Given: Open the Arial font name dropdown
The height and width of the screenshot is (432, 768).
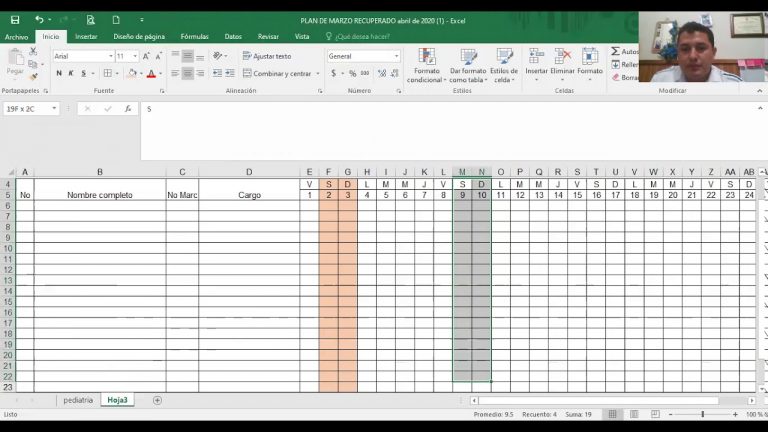Looking at the screenshot, I should click(x=111, y=56).
